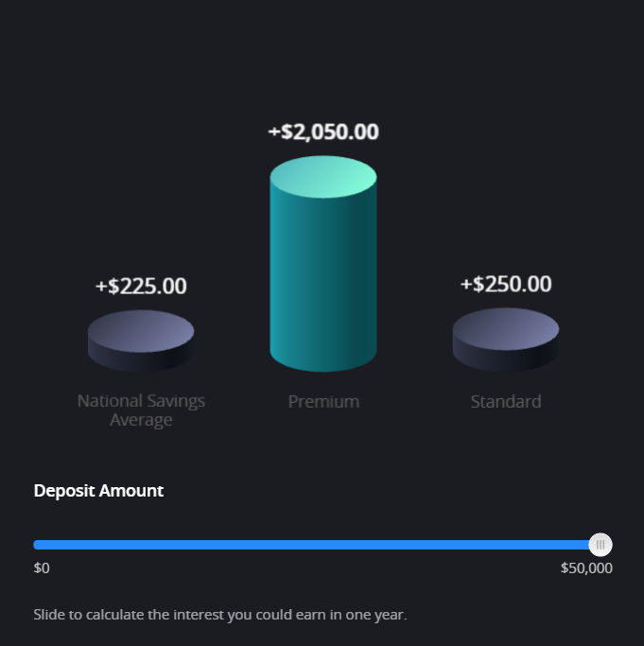Click the Deposit Amount slider handle
The width and height of the screenshot is (644, 646).
point(600,545)
